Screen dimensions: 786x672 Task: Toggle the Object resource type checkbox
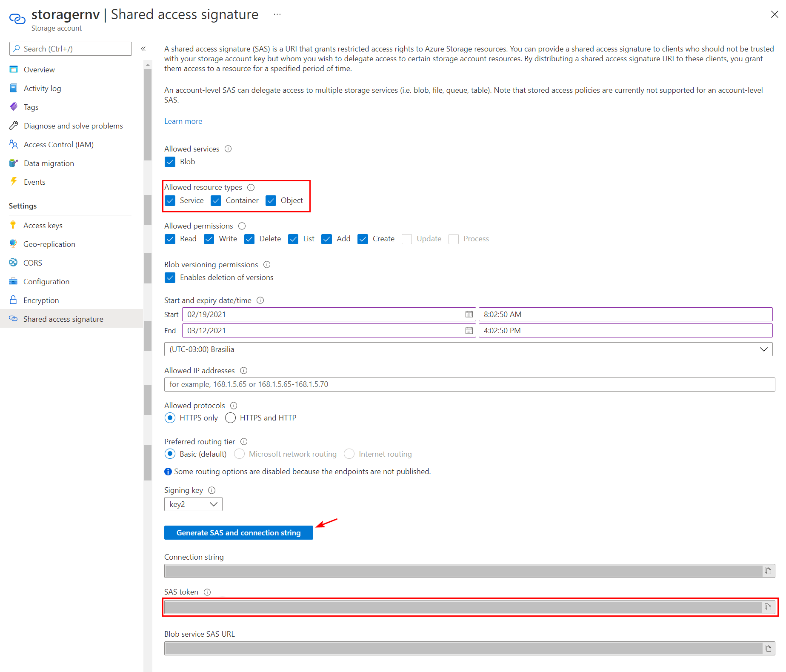click(x=271, y=200)
